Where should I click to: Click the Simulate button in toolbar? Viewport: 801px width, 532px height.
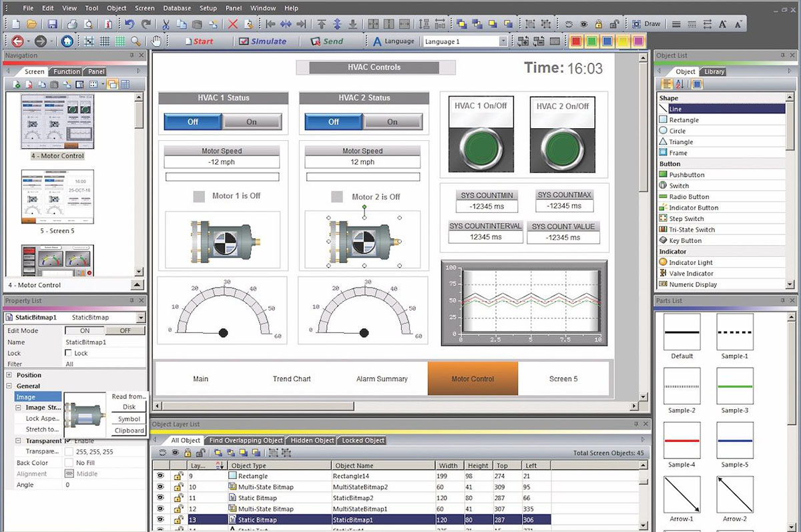tap(262, 41)
